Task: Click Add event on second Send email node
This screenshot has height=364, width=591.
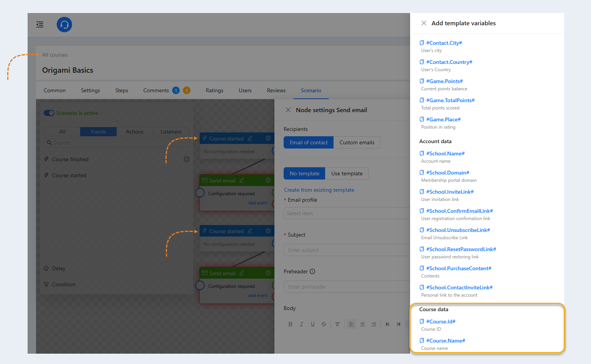Action: tap(258, 295)
